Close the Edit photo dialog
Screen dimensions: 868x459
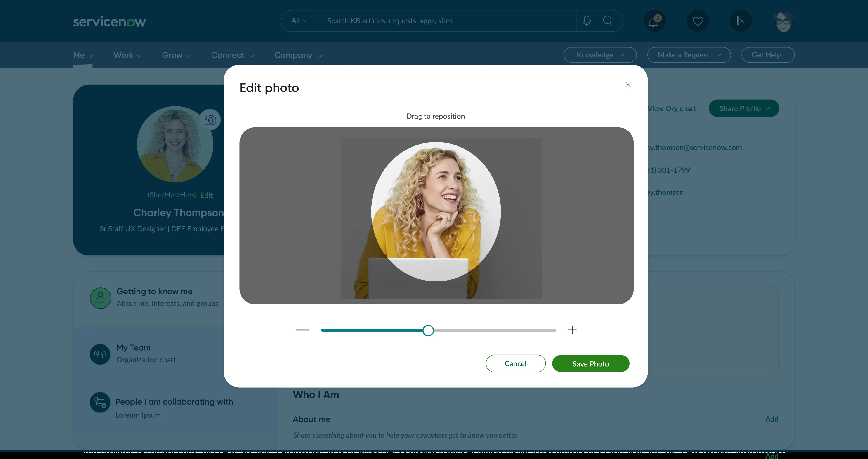pyautogui.click(x=627, y=84)
